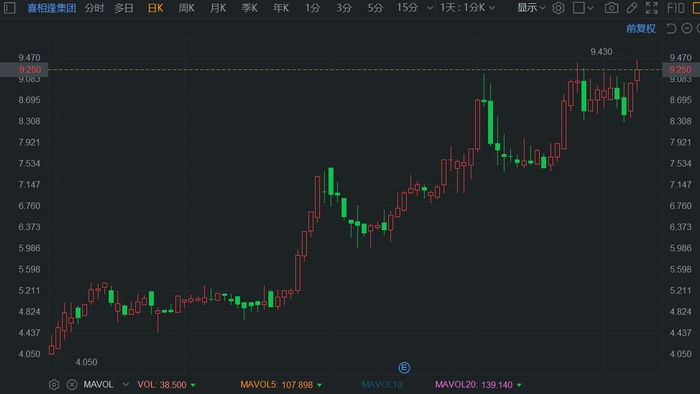Open the chart settings gear icon
The image size is (700, 394).
(558, 8)
